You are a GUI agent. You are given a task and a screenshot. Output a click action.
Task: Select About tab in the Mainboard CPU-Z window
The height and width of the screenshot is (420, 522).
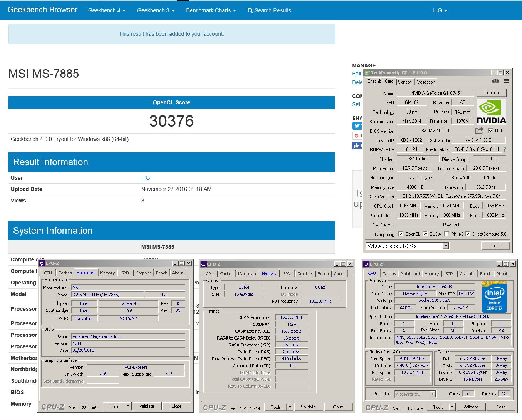click(178, 273)
